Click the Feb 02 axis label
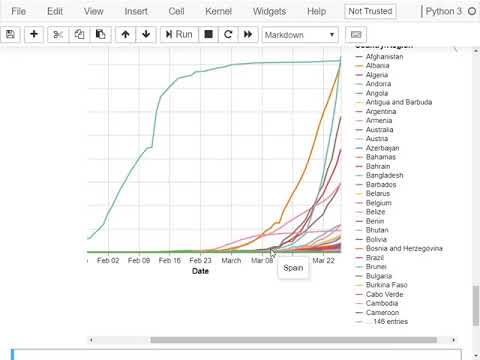The height and width of the screenshot is (360, 480). coord(108,261)
